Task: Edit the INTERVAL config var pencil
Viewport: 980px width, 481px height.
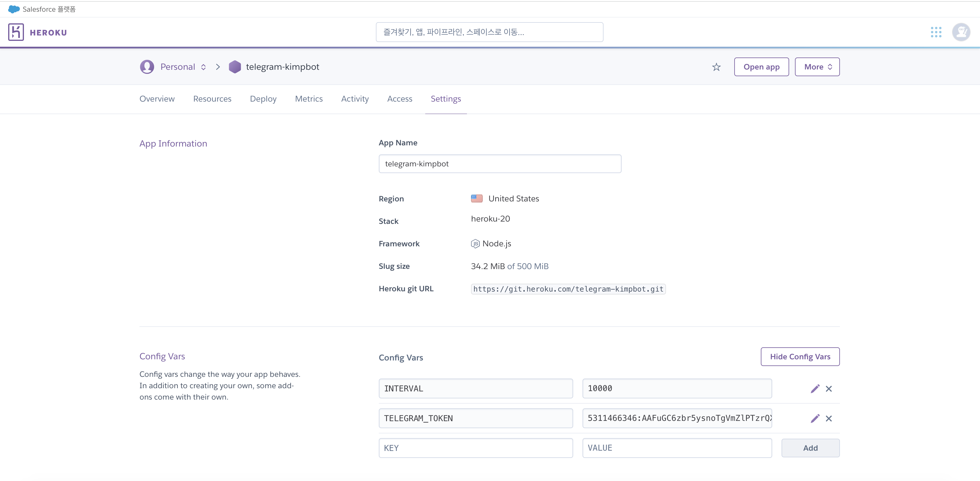Action: click(815, 388)
